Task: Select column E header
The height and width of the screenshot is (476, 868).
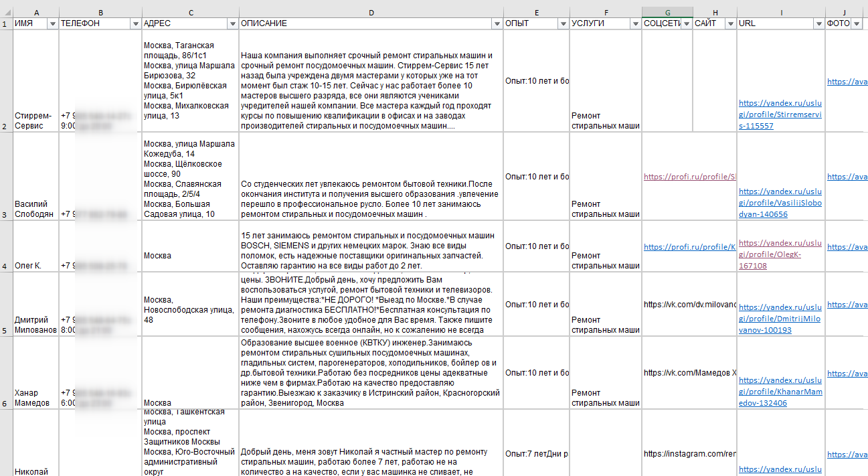Action: (536, 12)
